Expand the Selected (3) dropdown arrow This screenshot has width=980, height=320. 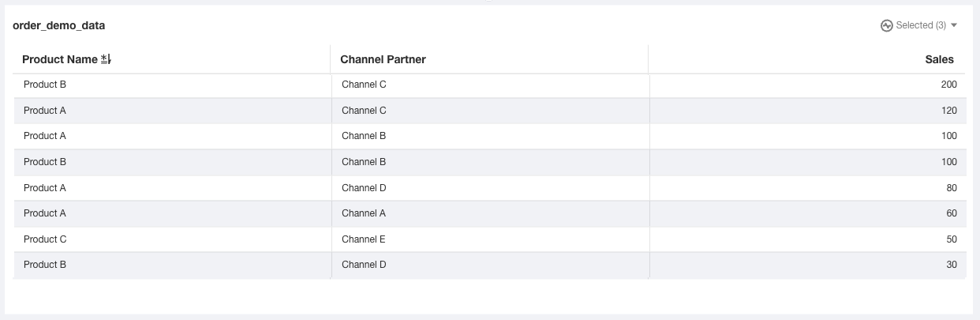[954, 25]
